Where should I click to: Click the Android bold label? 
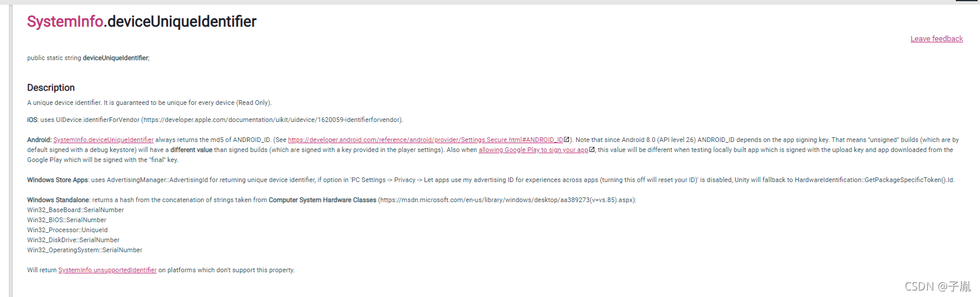(40, 140)
